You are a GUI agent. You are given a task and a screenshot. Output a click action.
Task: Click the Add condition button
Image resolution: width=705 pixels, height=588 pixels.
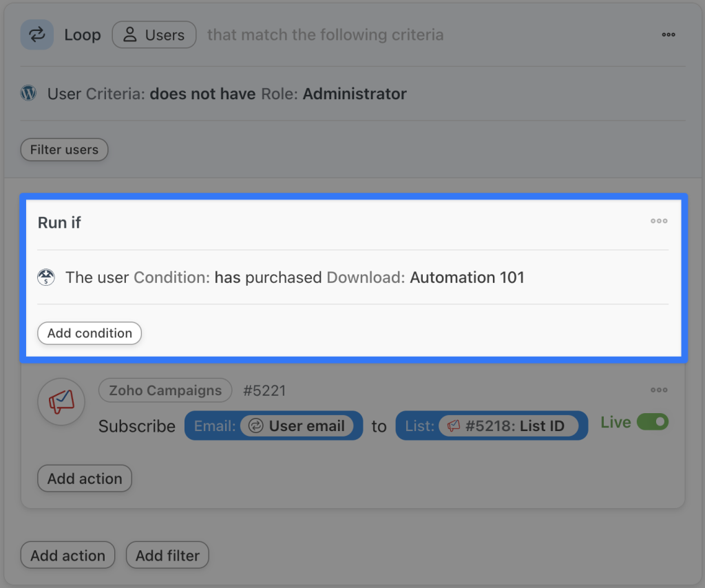[89, 333]
